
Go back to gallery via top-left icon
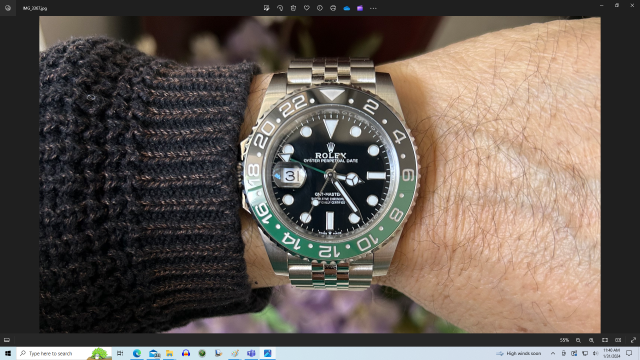pos(8,8)
